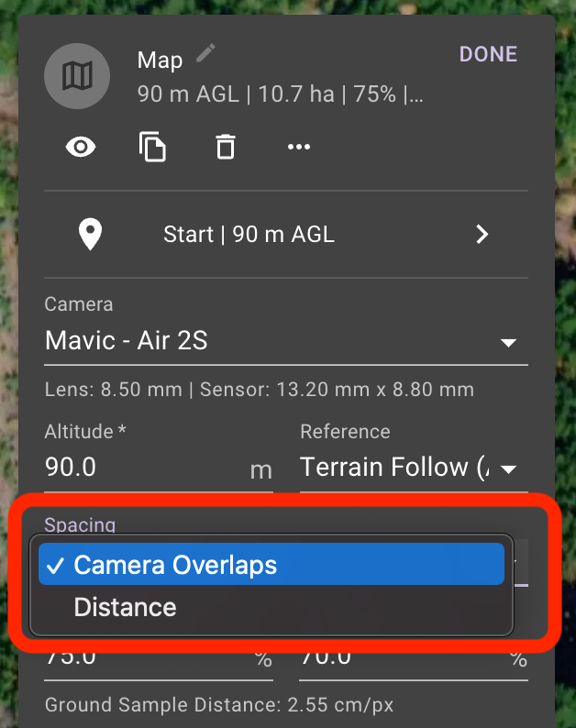576x728 pixels.
Task: Expand Start 90 m AGL chevron
Action: (x=482, y=235)
